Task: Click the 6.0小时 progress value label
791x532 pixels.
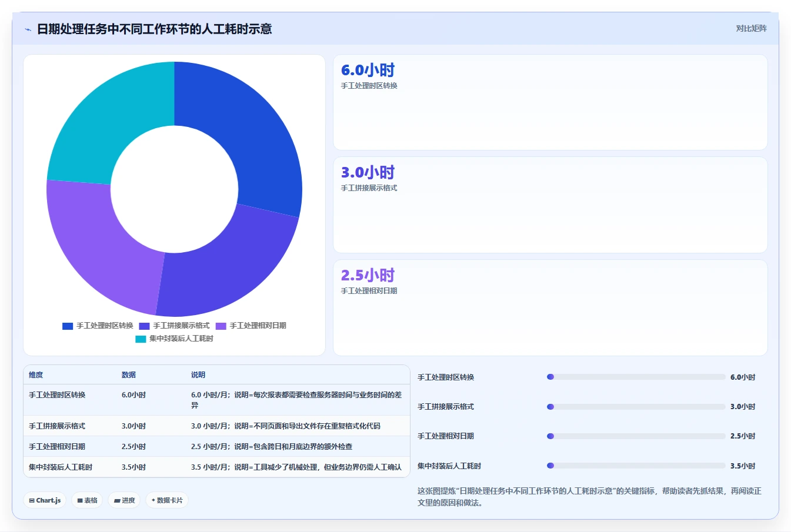Action: 743,377
